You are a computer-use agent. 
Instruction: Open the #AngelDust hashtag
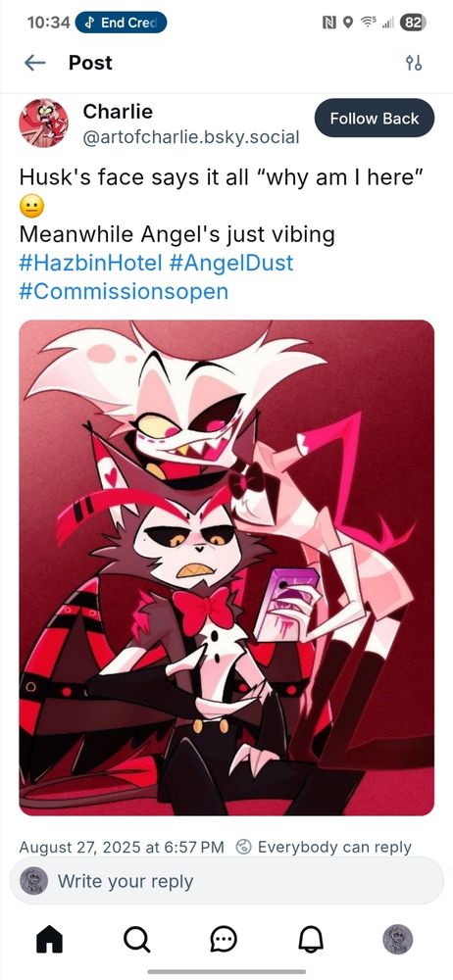click(230, 263)
